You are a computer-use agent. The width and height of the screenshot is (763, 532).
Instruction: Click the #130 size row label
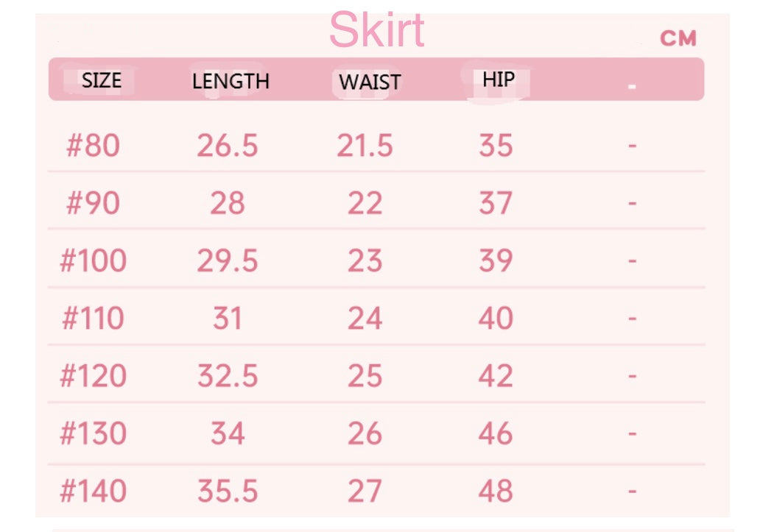[93, 433]
